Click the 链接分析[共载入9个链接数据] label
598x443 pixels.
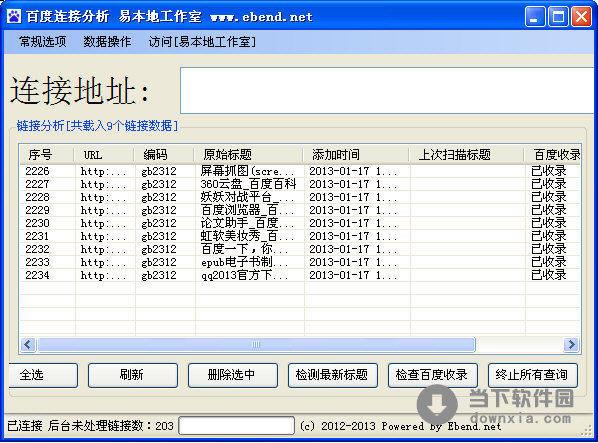(x=97, y=125)
